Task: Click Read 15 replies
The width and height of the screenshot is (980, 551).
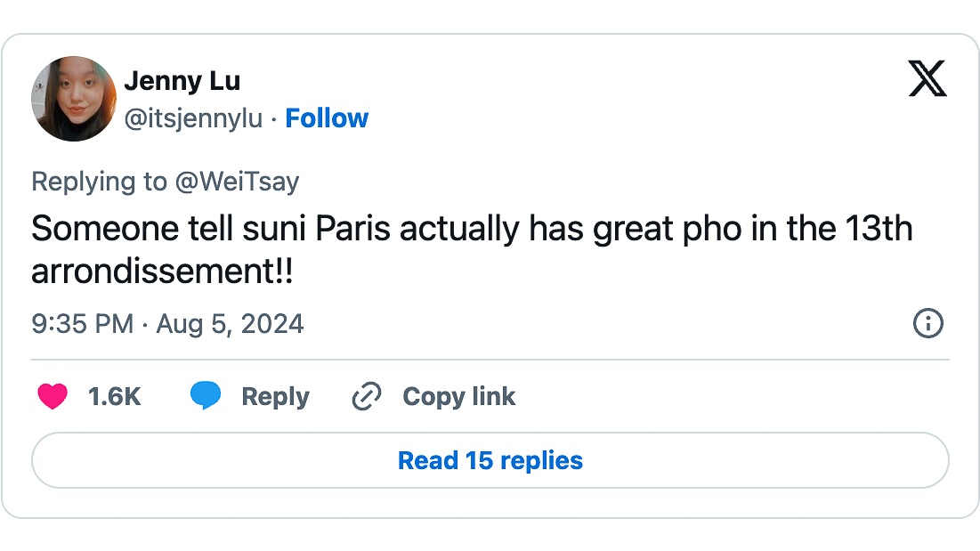Action: tap(490, 460)
